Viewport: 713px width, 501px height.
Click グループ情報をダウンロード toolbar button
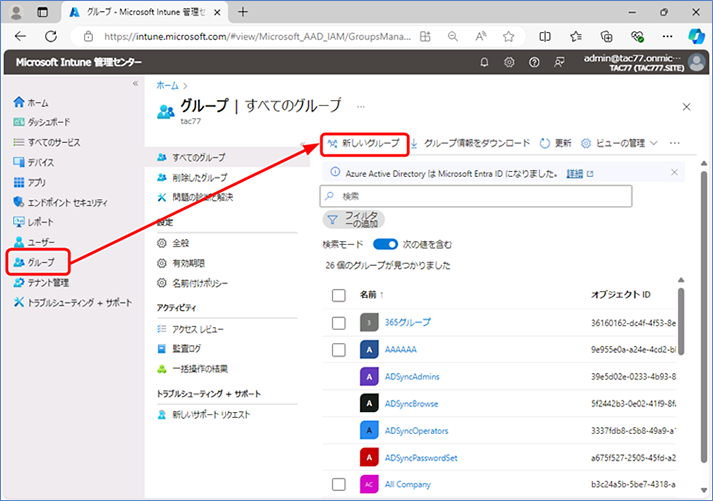pyautogui.click(x=470, y=144)
